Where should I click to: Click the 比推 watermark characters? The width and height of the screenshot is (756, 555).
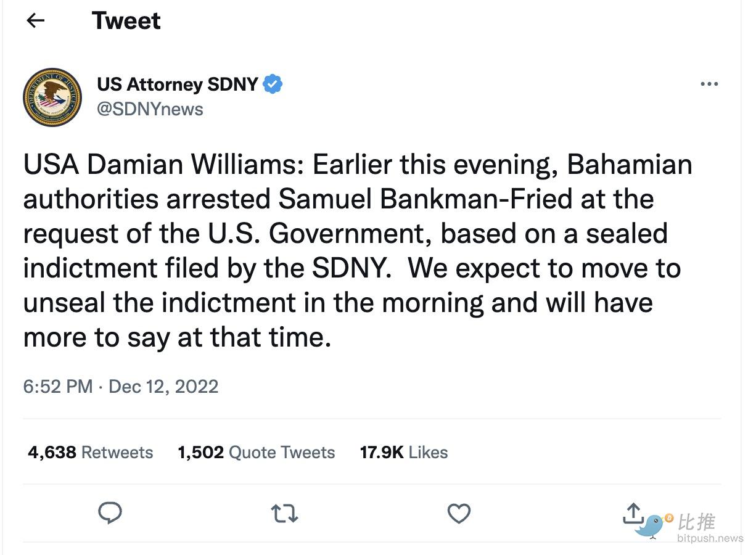tap(697, 522)
